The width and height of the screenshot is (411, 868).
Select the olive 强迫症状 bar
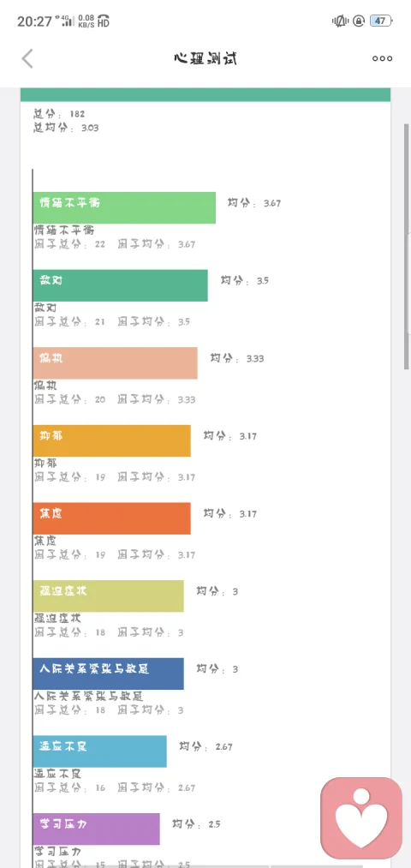tap(108, 596)
